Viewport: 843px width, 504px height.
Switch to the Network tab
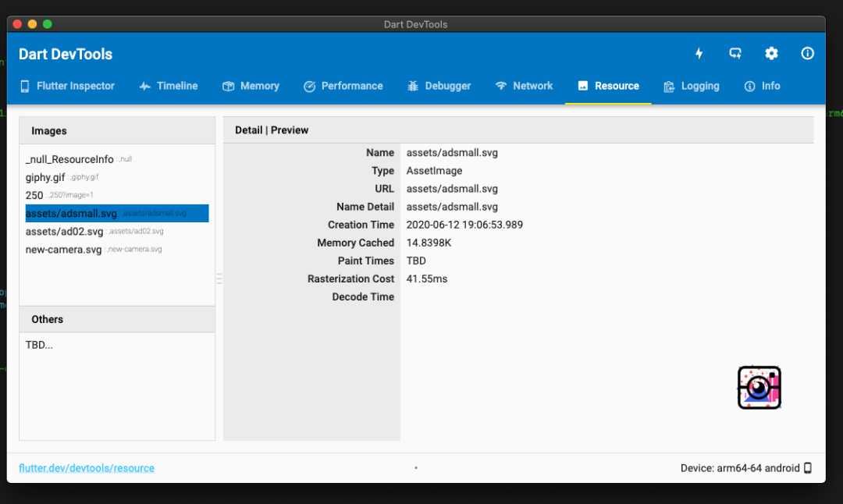click(524, 86)
